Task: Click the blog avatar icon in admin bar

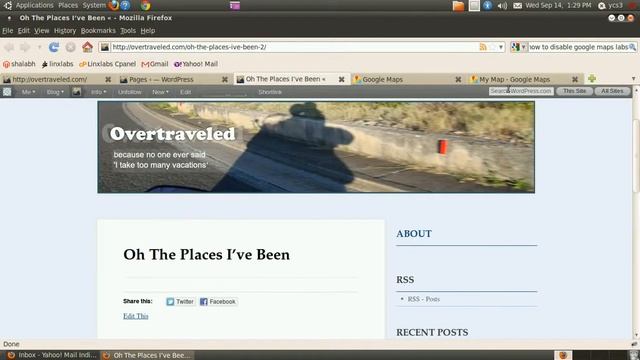Action: (77, 92)
